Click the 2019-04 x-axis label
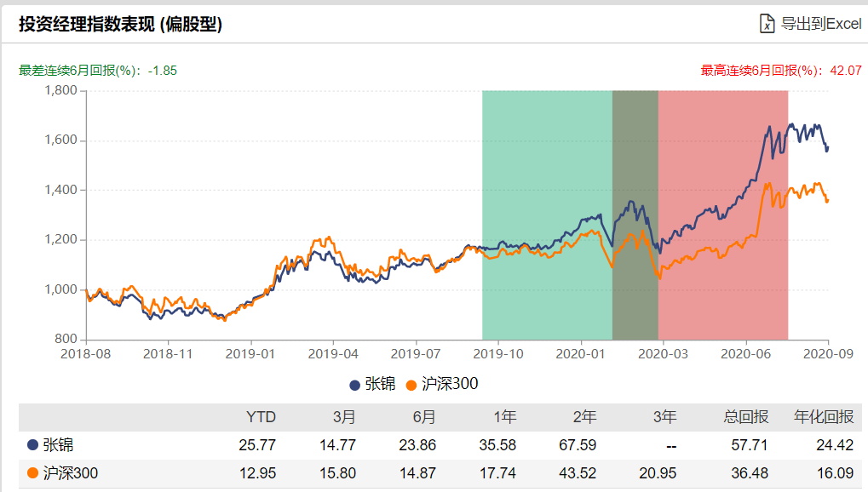The image size is (868, 492). click(x=333, y=353)
